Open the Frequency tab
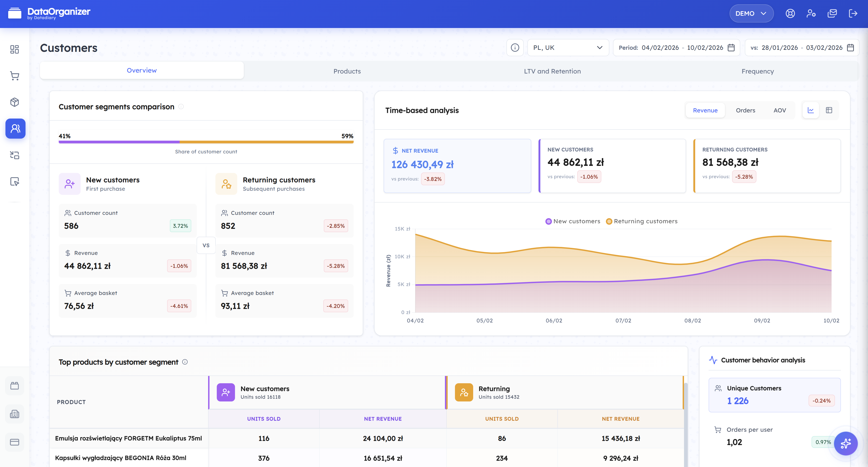This screenshot has width=868, height=467. (758, 71)
